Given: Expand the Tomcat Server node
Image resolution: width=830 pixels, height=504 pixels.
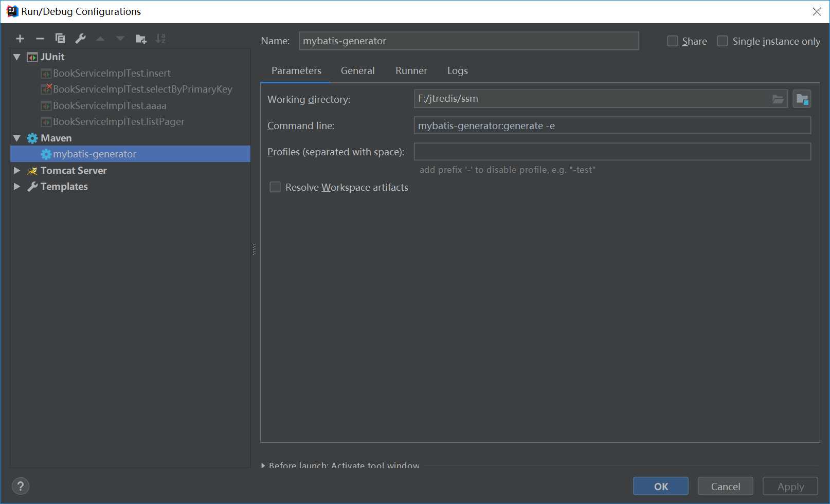Looking at the screenshot, I should pos(17,170).
